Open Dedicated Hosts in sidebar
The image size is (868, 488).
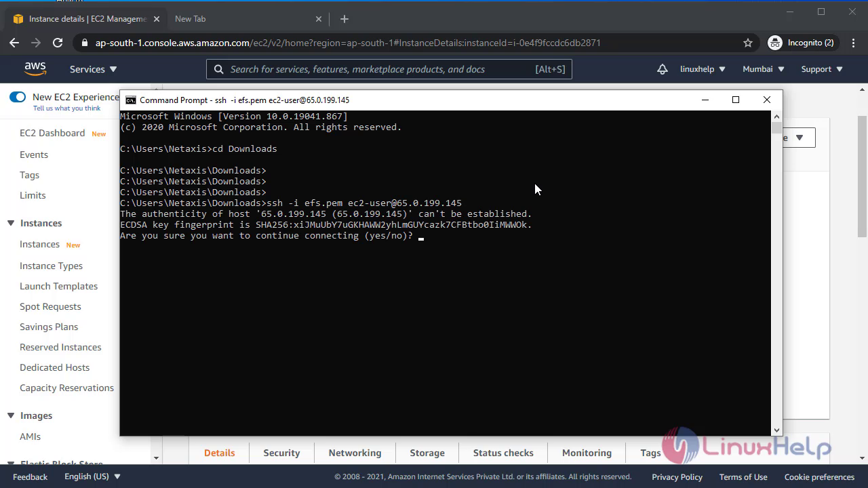(x=54, y=367)
